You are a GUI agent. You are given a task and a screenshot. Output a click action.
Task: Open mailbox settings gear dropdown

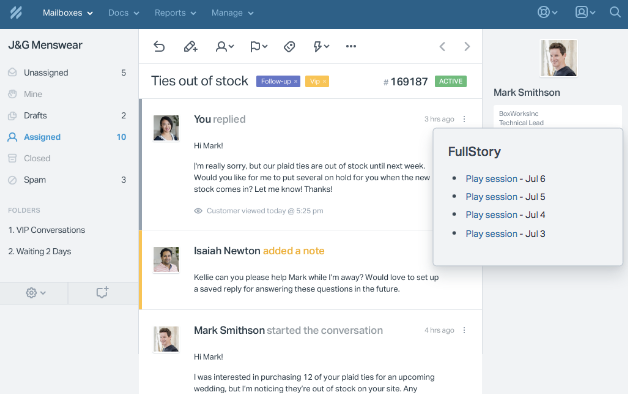(36, 293)
